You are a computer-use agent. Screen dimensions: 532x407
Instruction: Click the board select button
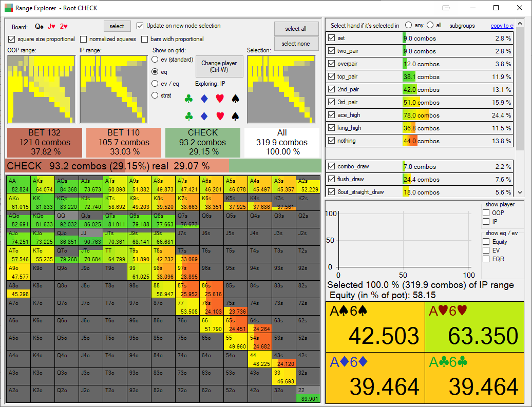pyautogui.click(x=117, y=26)
